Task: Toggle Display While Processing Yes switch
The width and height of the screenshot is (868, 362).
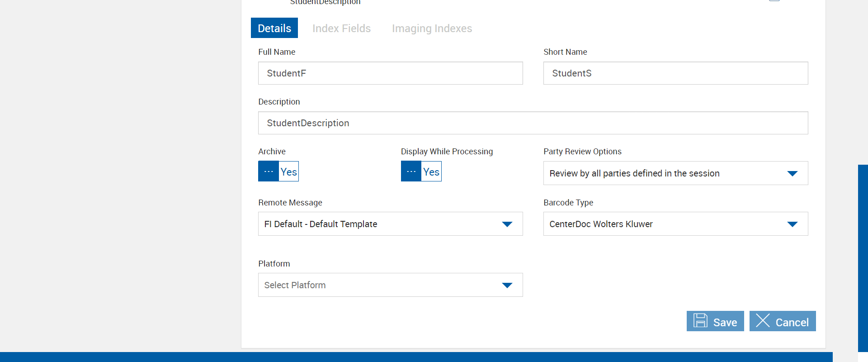Action: point(431,171)
